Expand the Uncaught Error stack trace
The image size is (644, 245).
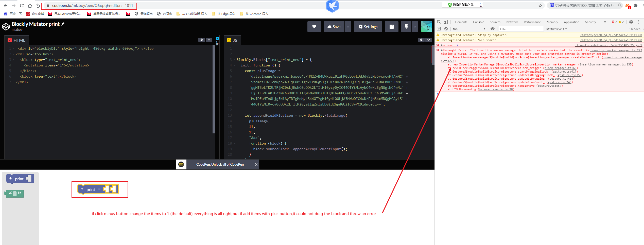click(x=442, y=50)
